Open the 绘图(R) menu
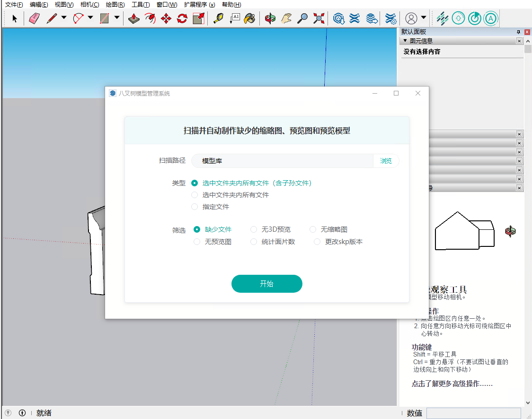The image size is (532, 419). (115, 5)
